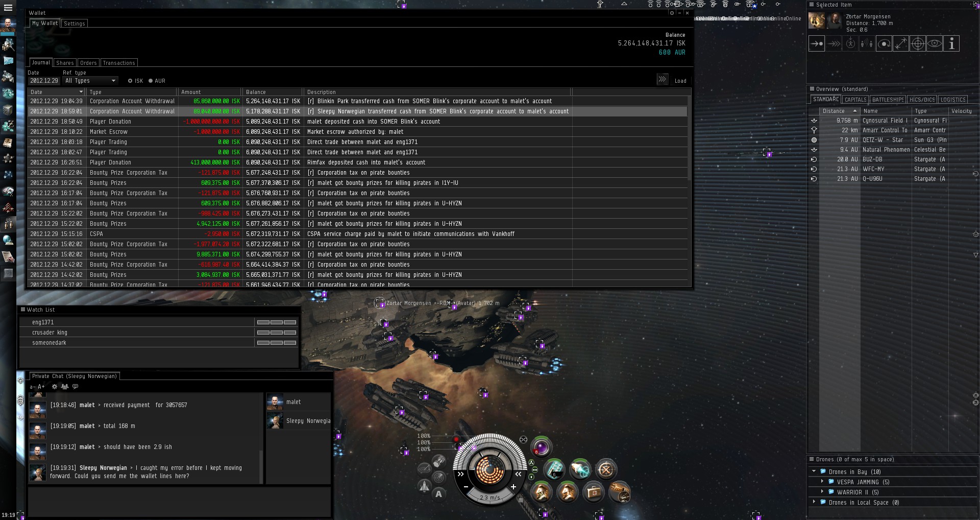
Task: Click Warp To arrows icon in Selected Item
Action: click(834, 43)
